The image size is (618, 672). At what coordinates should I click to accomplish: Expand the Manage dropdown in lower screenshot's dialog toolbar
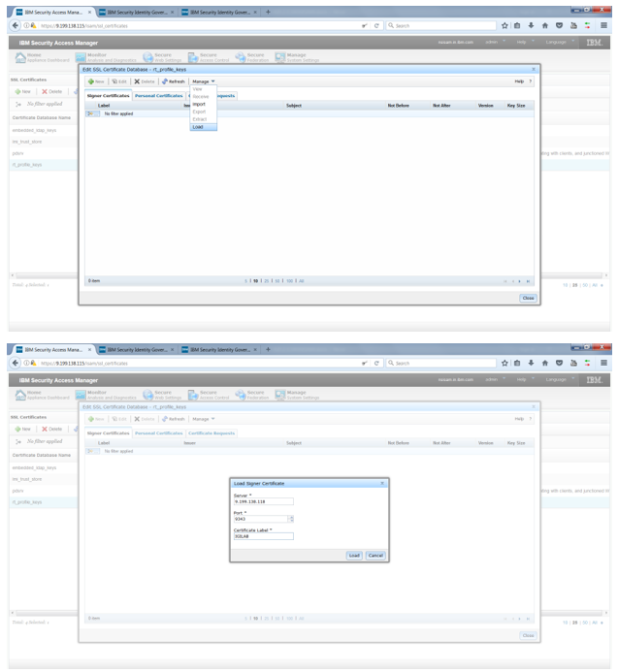coord(204,419)
